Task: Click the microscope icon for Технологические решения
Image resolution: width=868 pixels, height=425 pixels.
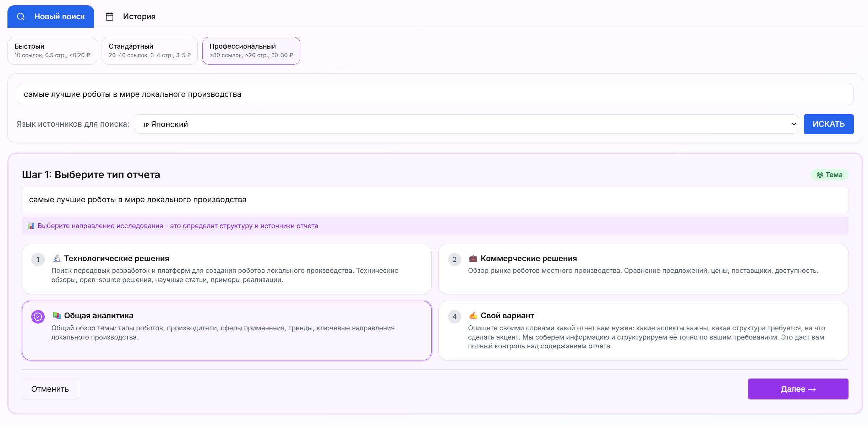Action: click(x=57, y=258)
